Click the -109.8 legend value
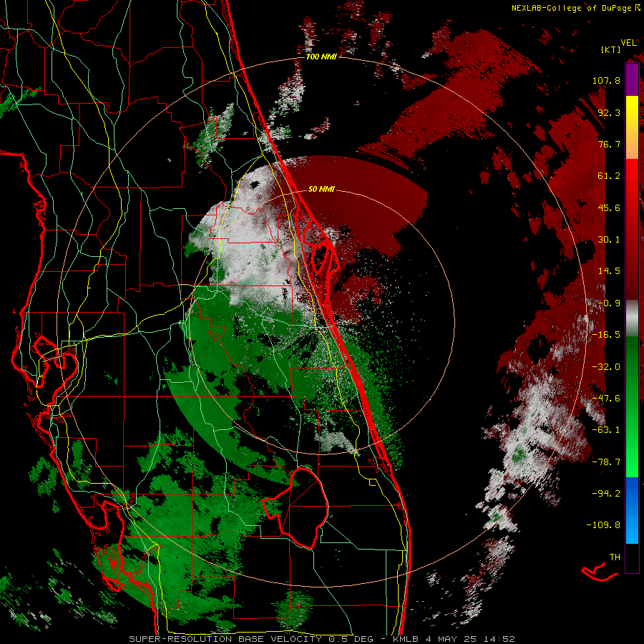 point(603,525)
